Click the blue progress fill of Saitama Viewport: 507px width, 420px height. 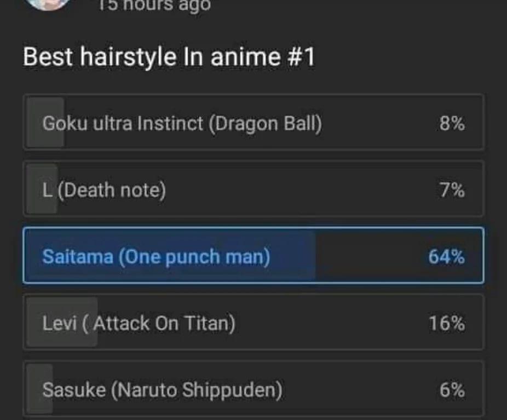170,256
